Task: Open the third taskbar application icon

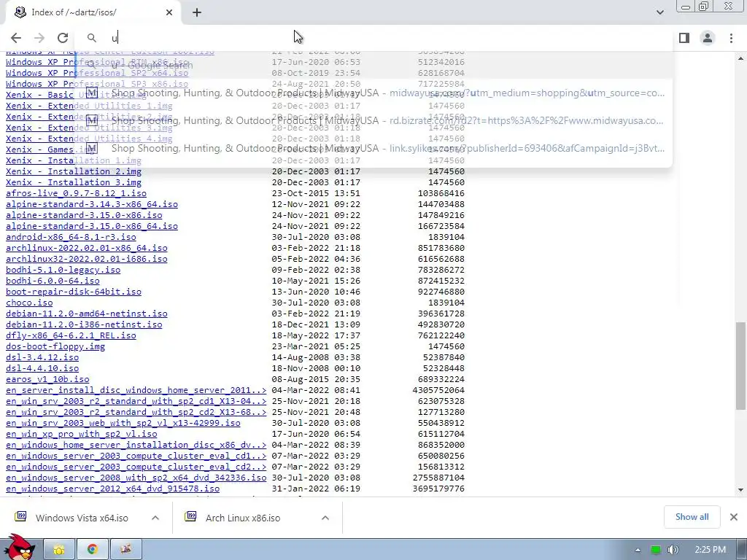Action: [125, 550]
